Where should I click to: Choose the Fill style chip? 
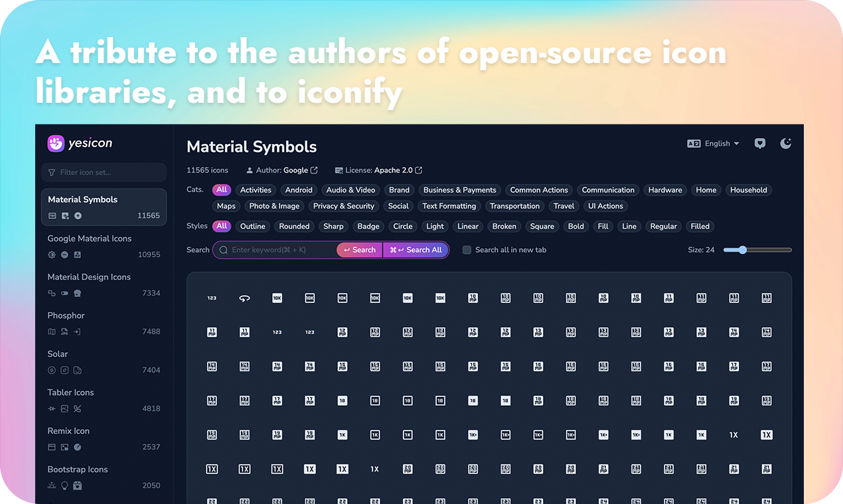click(603, 226)
